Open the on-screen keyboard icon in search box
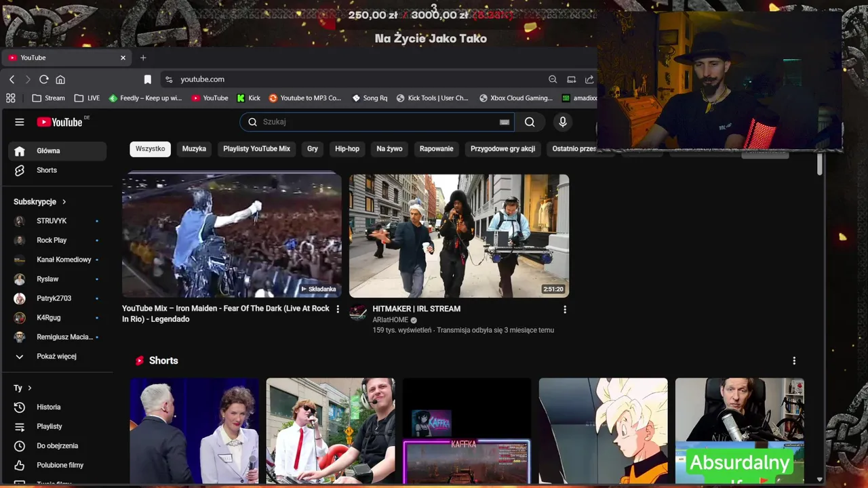868x488 pixels. 505,122
